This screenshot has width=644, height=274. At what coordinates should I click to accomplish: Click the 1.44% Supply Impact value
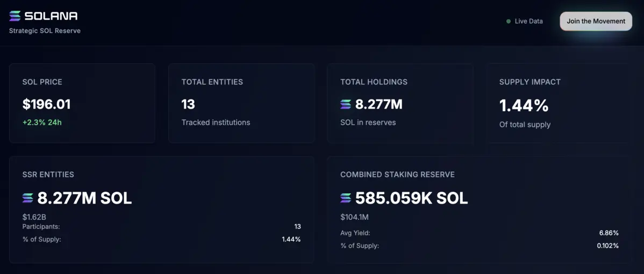(524, 105)
